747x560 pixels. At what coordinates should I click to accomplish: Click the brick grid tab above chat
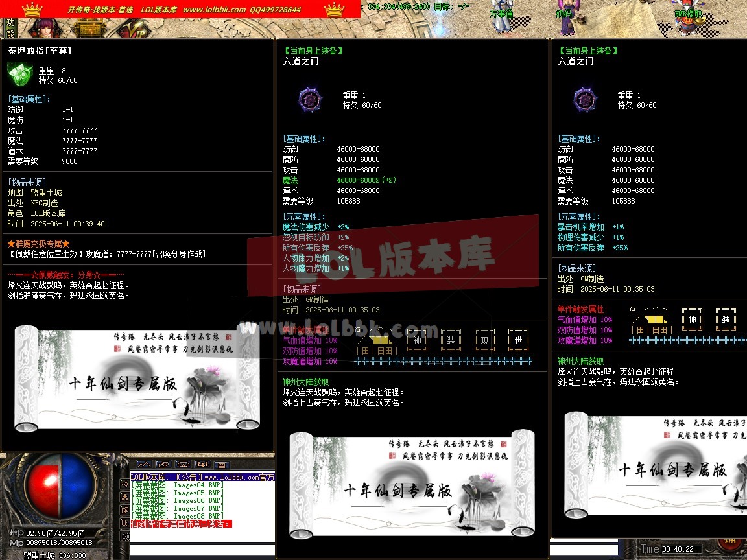pos(222,465)
